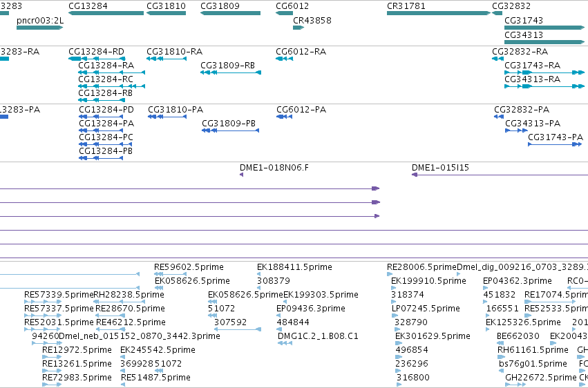The width and height of the screenshot is (588, 388).
Task: Open the DME1-015I15 clone label
Action: (x=440, y=167)
